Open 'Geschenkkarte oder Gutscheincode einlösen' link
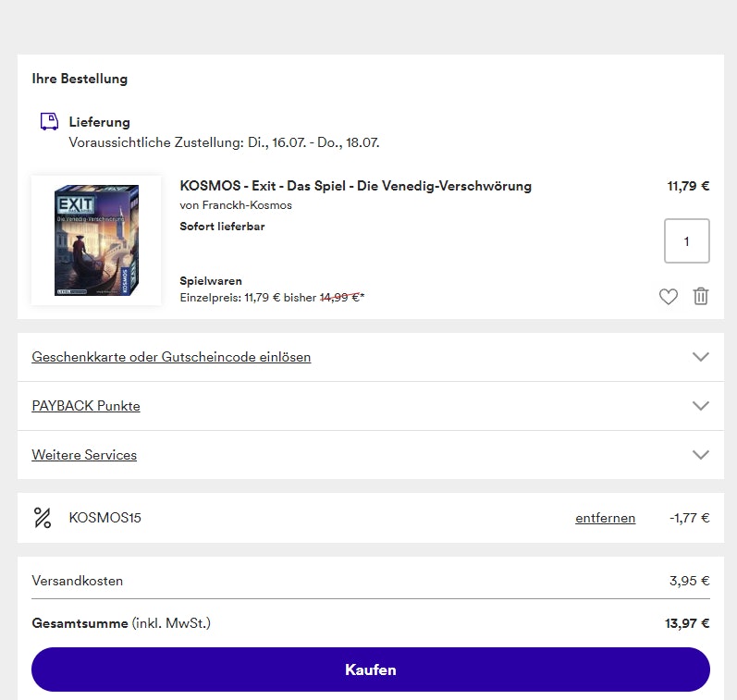The image size is (737, 700). pyautogui.click(x=171, y=357)
